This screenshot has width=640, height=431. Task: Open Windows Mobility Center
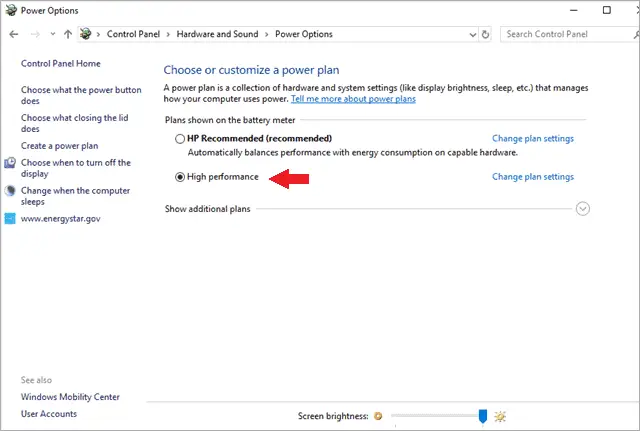click(70, 397)
